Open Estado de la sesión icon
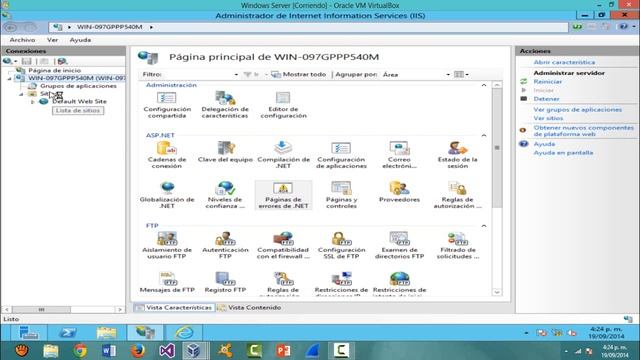The image size is (640, 360). coord(458,155)
